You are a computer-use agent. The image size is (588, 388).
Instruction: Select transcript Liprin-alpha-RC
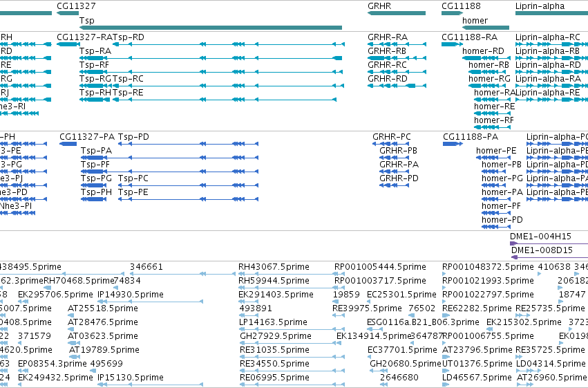548,37
